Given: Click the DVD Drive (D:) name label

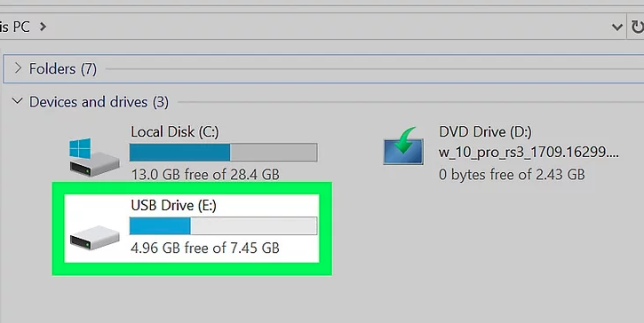Looking at the screenshot, I should click(x=485, y=131).
